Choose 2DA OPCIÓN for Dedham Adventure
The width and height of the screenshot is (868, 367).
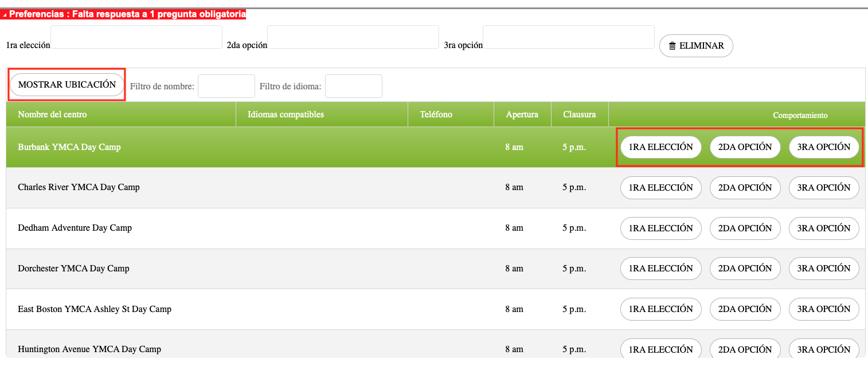pos(745,228)
